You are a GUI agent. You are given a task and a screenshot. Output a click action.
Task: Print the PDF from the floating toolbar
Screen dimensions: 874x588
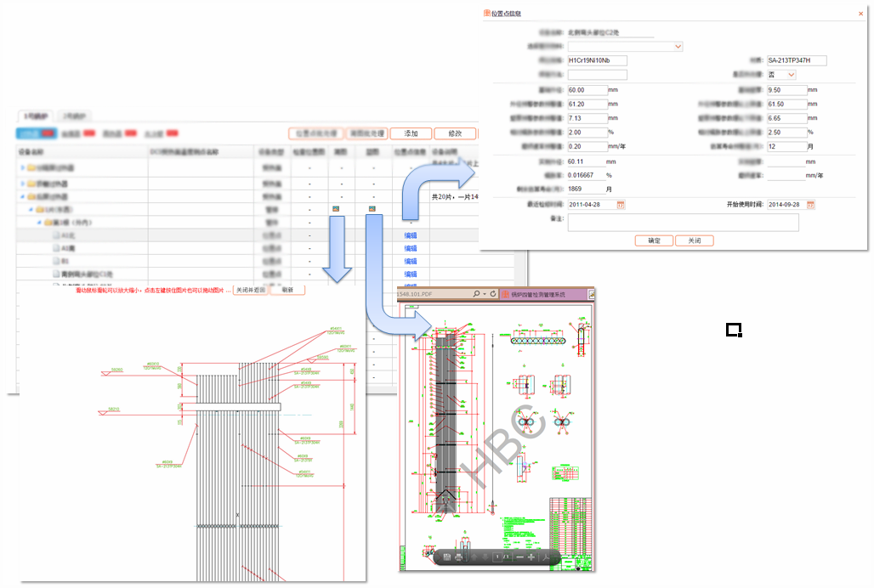pyautogui.click(x=459, y=557)
